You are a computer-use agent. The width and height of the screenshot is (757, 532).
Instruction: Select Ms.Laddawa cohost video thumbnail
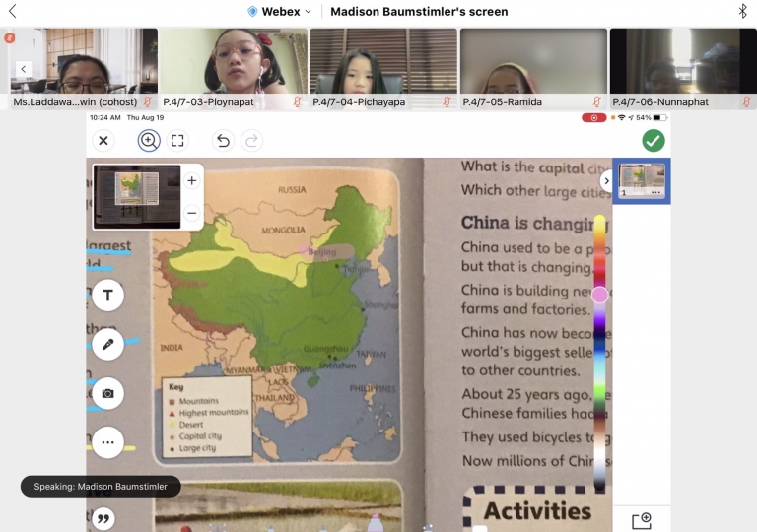tap(84, 68)
